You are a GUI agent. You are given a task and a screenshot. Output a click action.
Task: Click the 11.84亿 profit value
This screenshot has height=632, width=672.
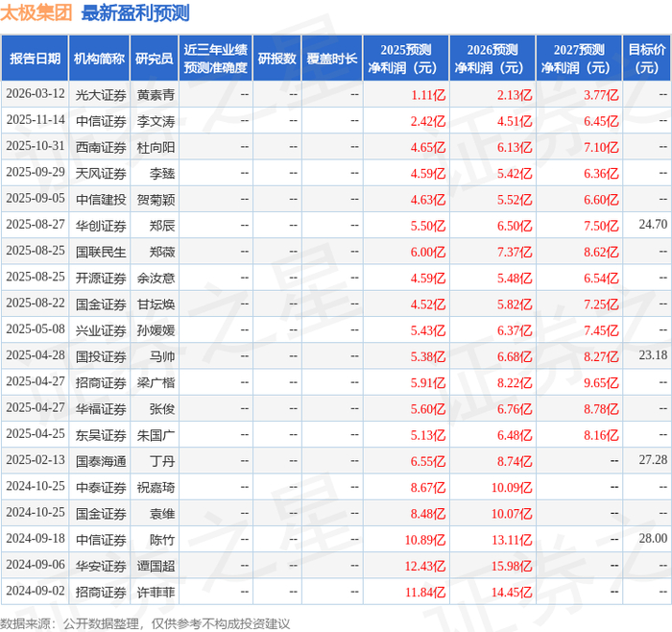click(x=425, y=593)
